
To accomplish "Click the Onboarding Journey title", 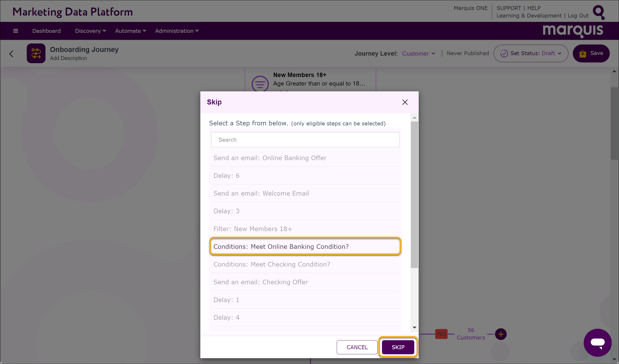I will (84, 49).
